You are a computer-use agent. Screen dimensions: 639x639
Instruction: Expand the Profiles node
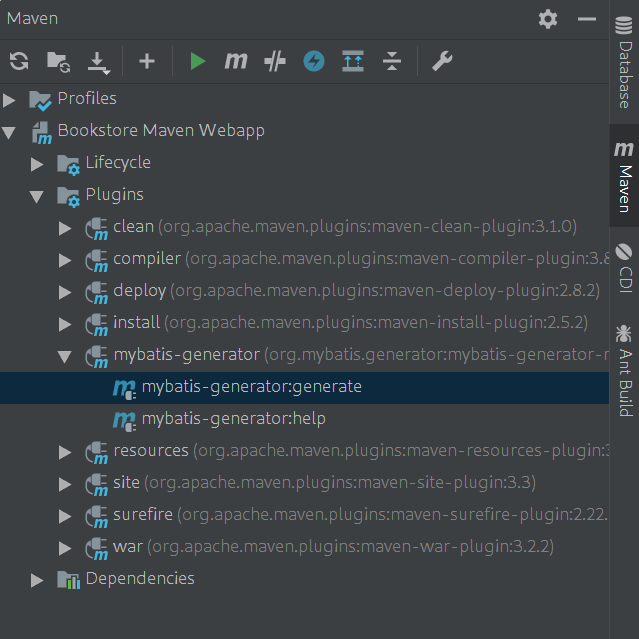pos(9,100)
